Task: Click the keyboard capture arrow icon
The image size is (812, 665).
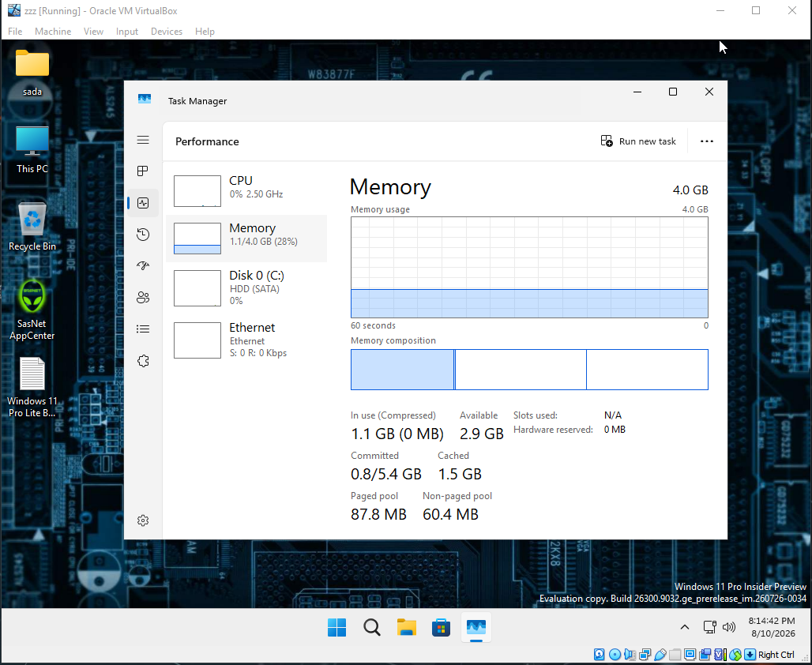Action: (750, 655)
